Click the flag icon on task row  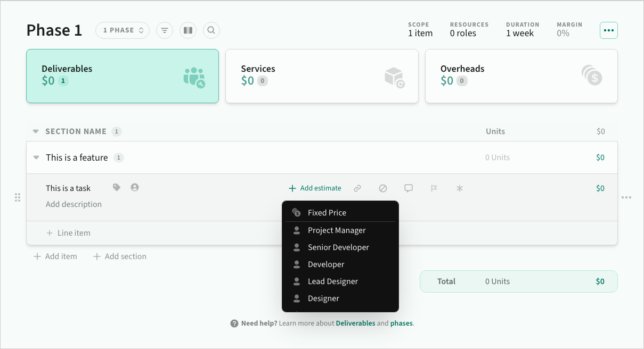pos(434,188)
